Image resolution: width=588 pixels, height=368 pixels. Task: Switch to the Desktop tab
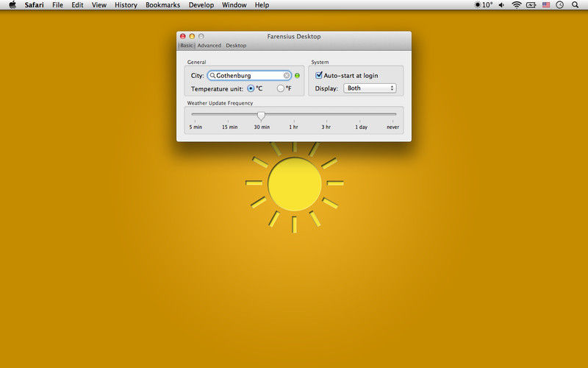[x=236, y=46]
